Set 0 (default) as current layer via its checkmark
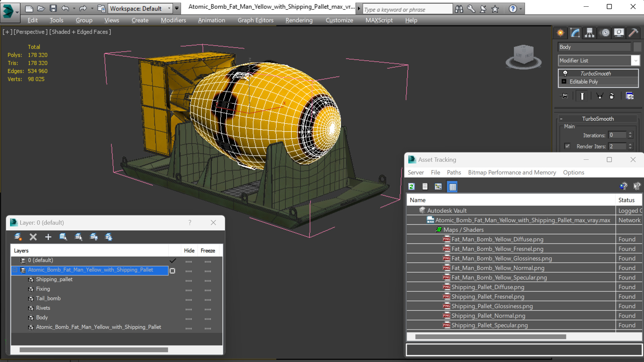This screenshot has width=644, height=362. click(x=173, y=261)
